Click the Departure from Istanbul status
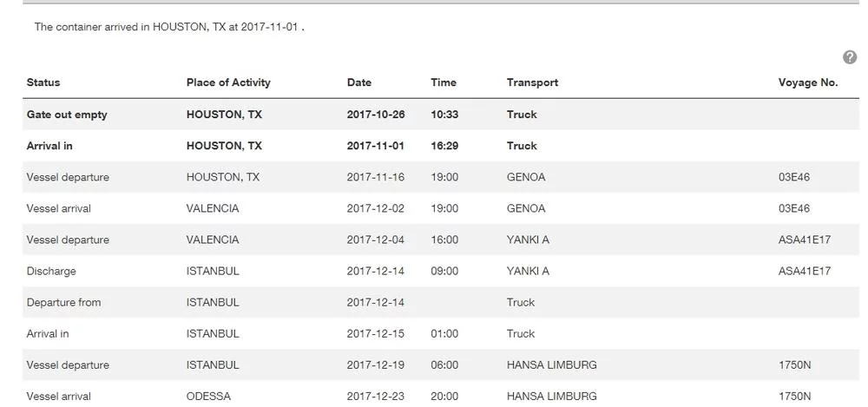Image resolution: width=868 pixels, height=407 pixels. (63, 302)
